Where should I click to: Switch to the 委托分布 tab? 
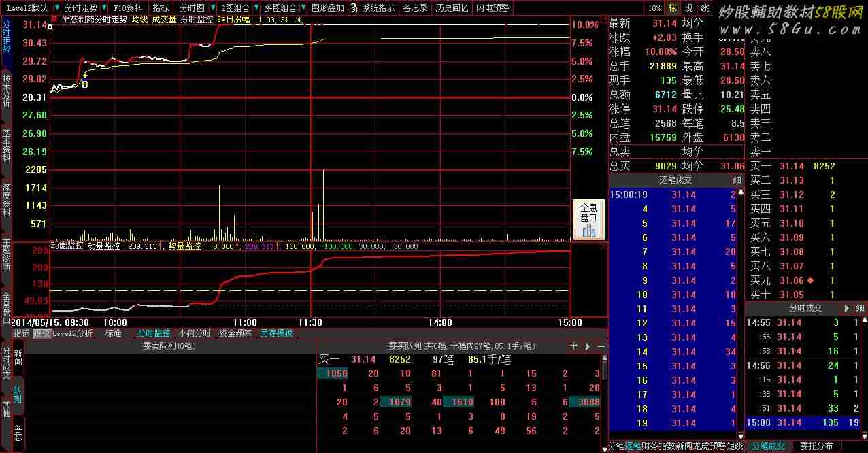pyautogui.click(x=816, y=446)
